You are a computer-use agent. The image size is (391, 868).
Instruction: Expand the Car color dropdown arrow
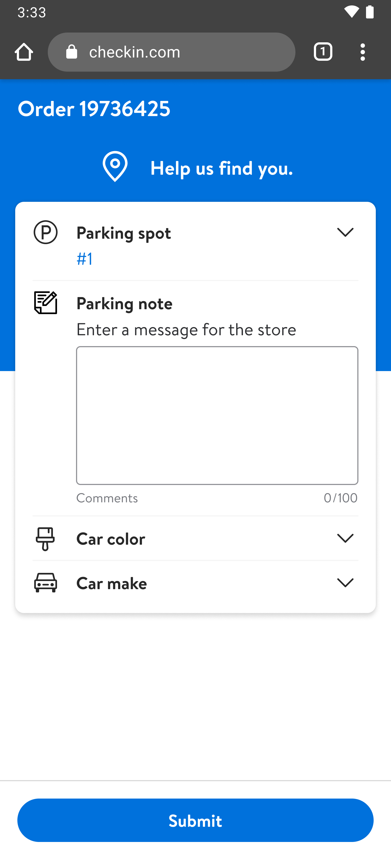pos(345,538)
